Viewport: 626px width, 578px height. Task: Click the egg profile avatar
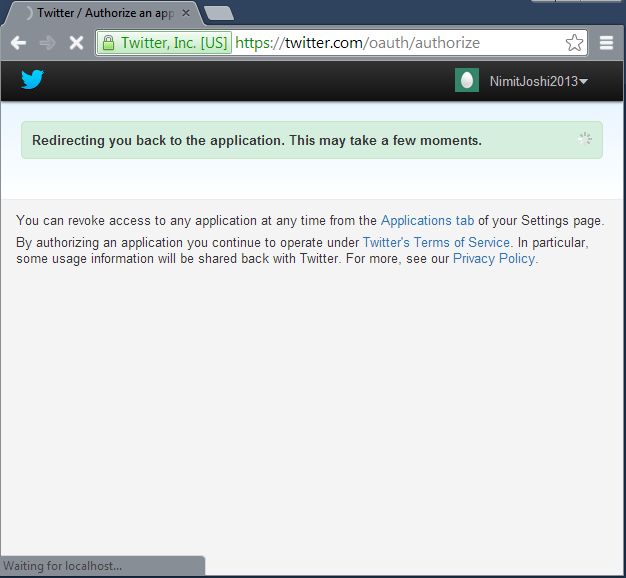[467, 80]
